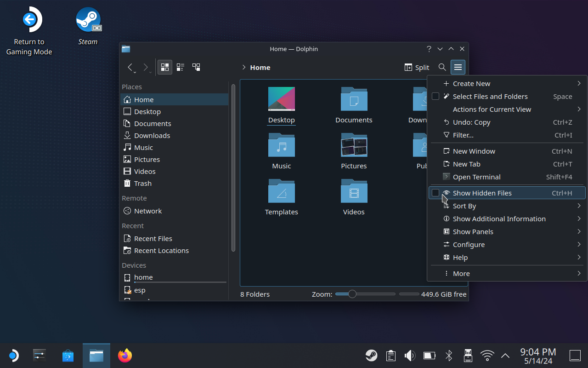Select New Tab menu entry
The height and width of the screenshot is (368, 588).
point(466,164)
